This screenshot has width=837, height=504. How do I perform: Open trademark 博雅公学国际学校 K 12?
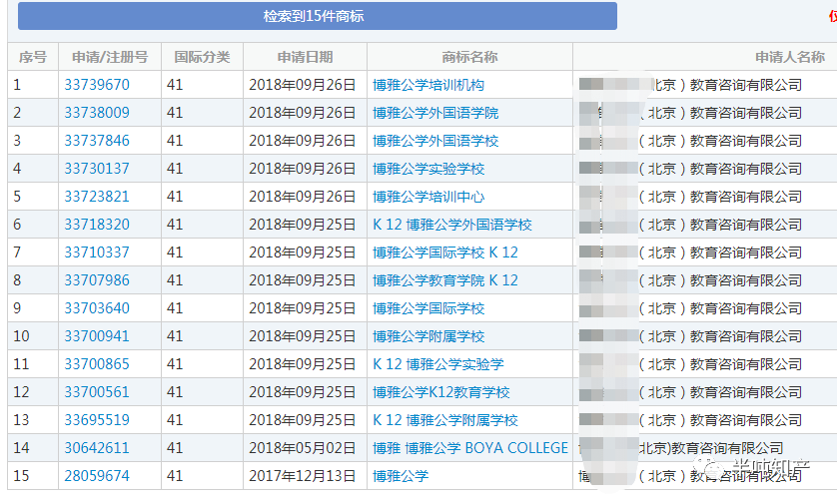[x=445, y=252]
